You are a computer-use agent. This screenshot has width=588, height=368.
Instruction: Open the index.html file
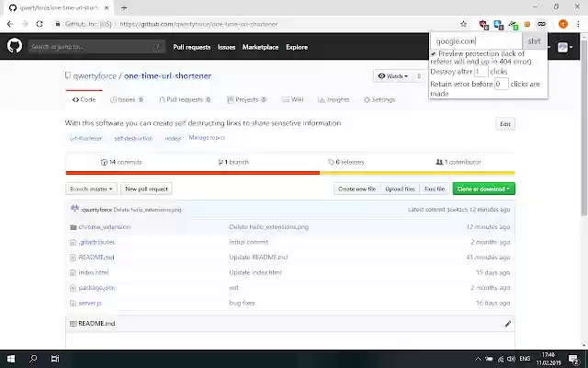[94, 272]
